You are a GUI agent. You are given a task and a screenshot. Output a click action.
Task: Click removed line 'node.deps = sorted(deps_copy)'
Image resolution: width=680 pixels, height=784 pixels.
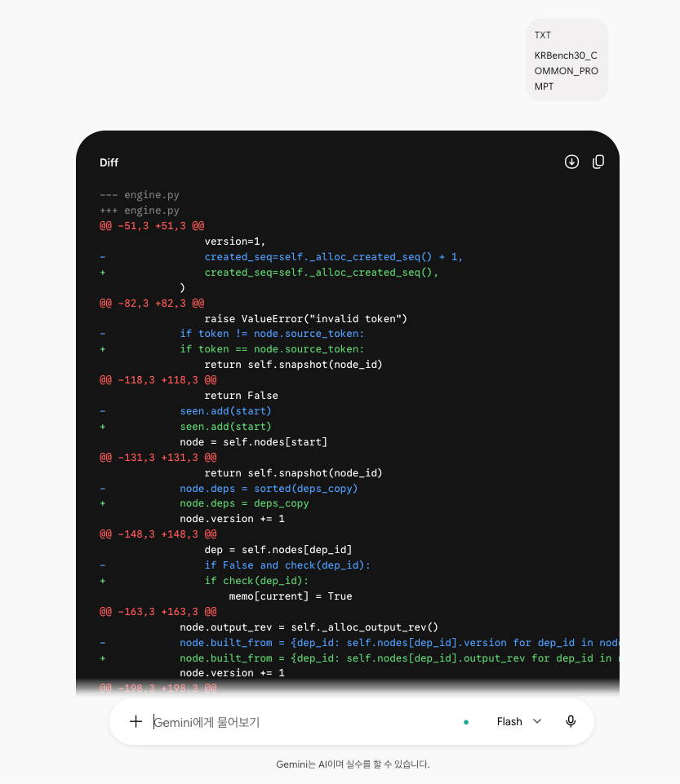click(269, 489)
